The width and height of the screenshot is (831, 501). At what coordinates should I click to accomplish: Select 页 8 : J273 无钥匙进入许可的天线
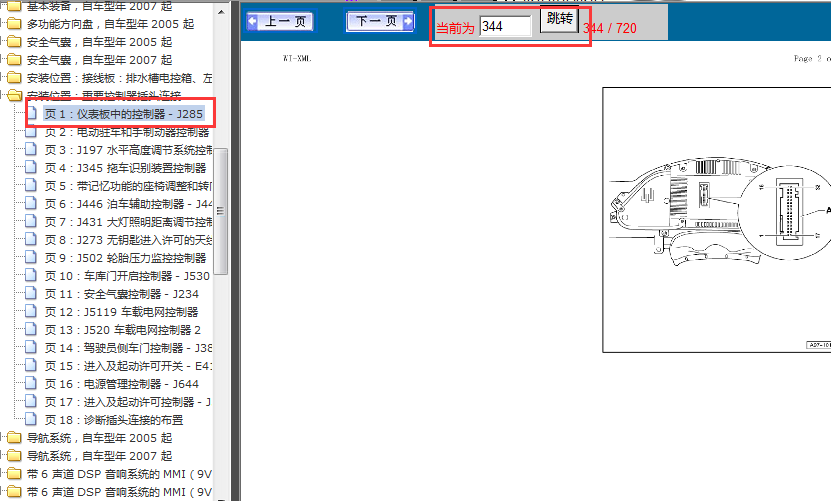tap(128, 240)
